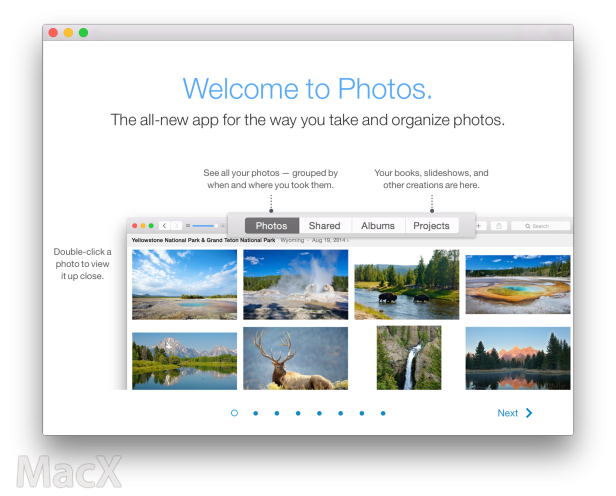This screenshot has height=496, width=616.
Task: Click the back/forward navigation arrows in toolbar
Action: tap(171, 226)
